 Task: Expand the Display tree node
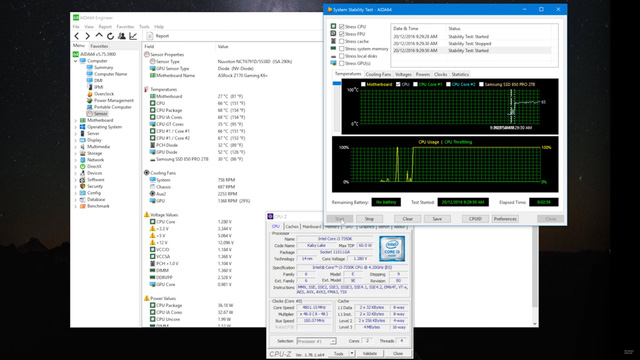pyautogui.click(x=76, y=140)
